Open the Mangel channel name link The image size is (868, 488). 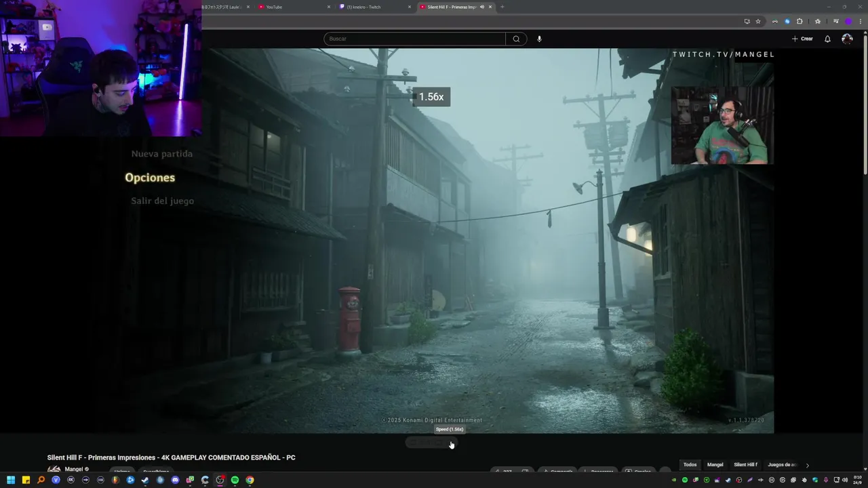tap(74, 469)
